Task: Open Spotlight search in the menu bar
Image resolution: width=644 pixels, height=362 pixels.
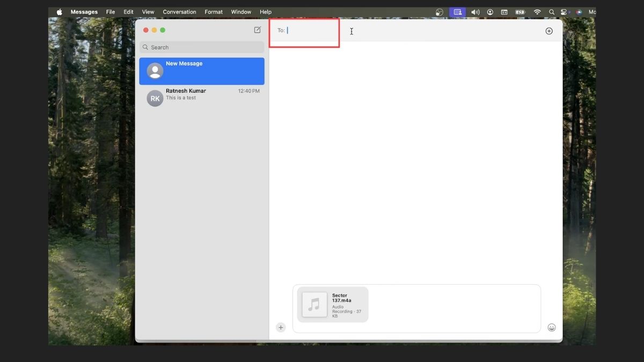Action: [552, 12]
